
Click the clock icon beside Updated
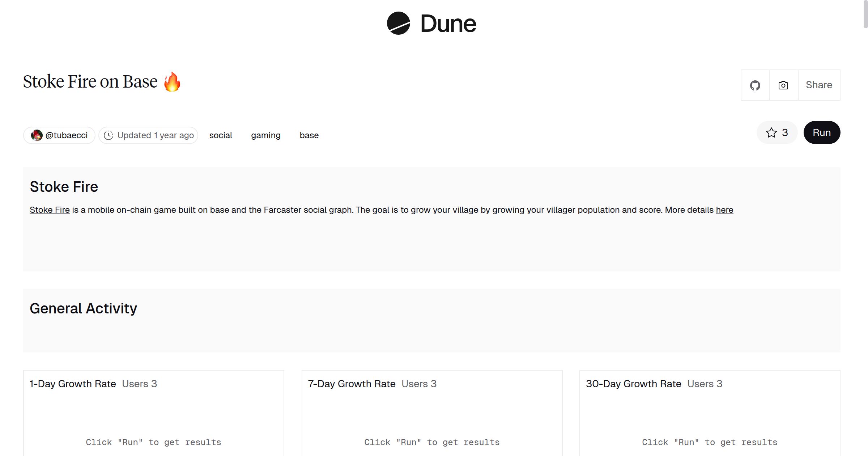109,135
